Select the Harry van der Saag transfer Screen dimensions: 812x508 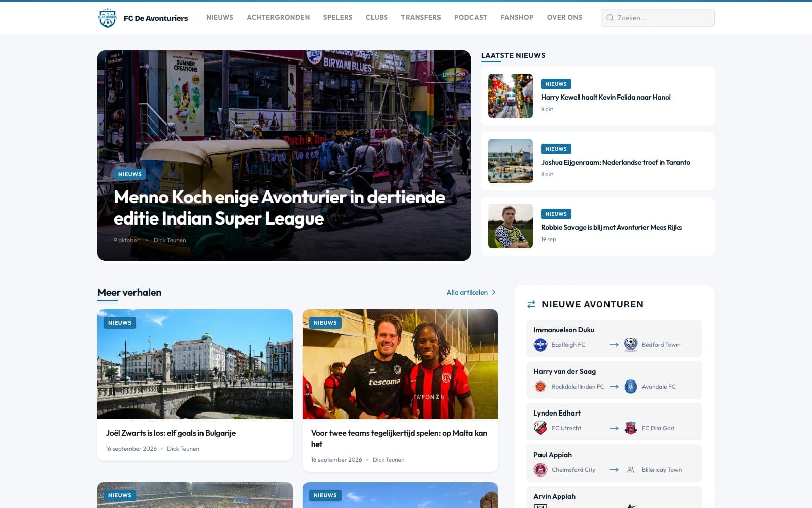[x=614, y=380]
